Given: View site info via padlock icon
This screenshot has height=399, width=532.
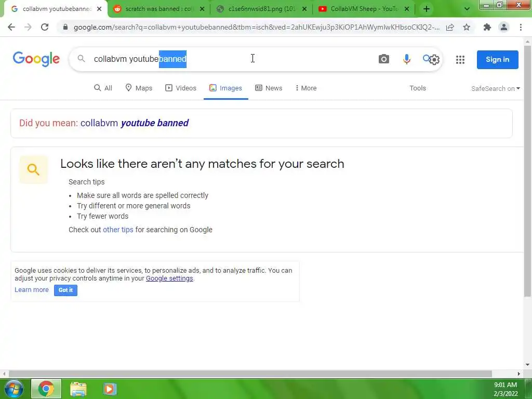Looking at the screenshot, I should [x=65, y=27].
